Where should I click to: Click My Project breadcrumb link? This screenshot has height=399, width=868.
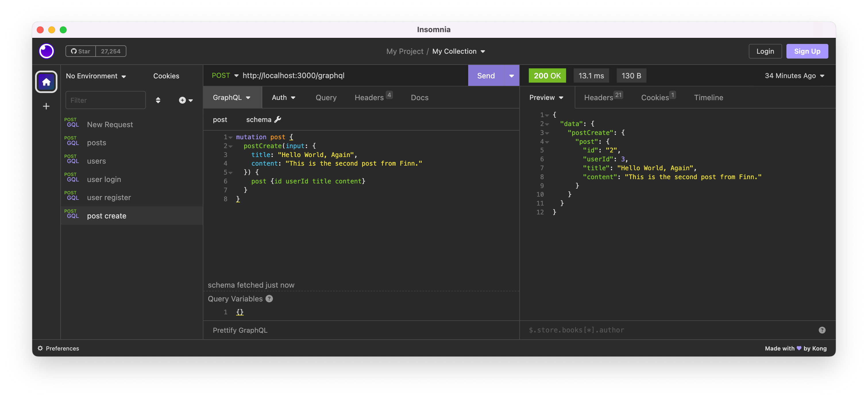coord(404,51)
